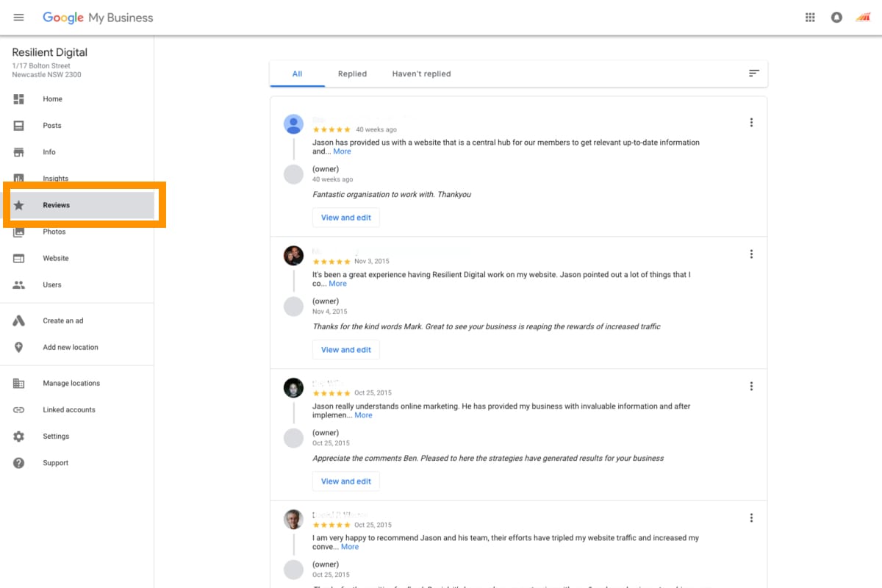The image size is (882, 588).
Task: Click the Home dashboard icon
Action: point(19,99)
